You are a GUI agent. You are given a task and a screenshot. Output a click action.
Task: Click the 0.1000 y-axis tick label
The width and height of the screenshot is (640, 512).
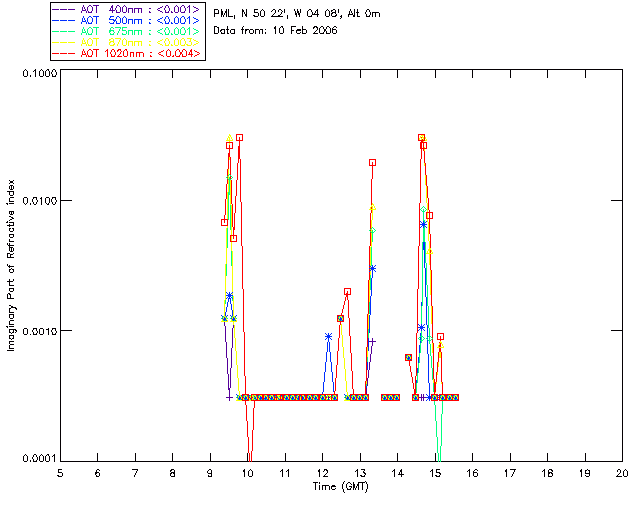pos(40,73)
